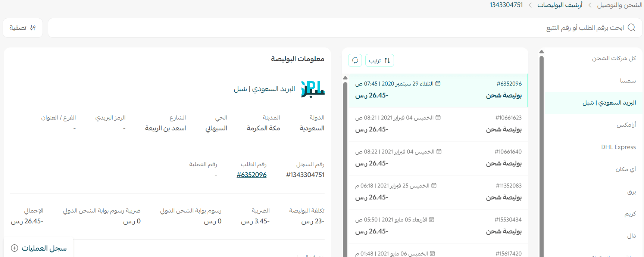
Task: Select DHL Express carrier
Action: pos(618,147)
